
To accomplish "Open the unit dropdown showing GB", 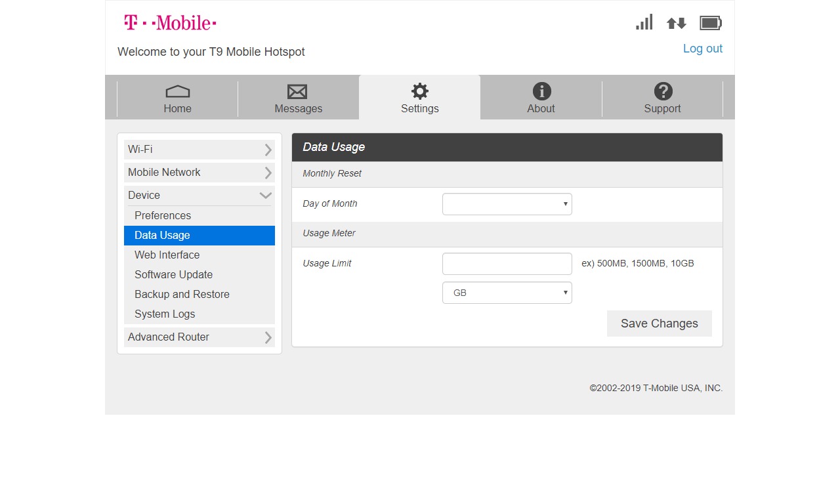I will tap(507, 292).
